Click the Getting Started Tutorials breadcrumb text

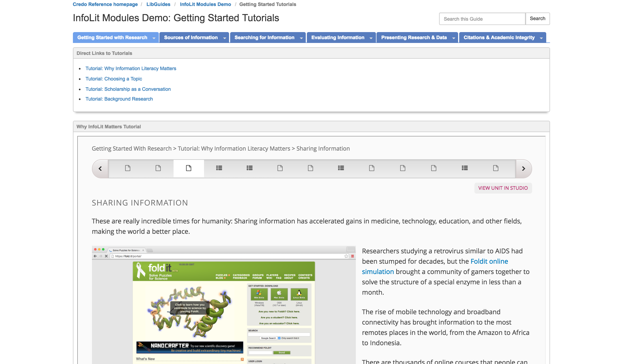coord(268,4)
